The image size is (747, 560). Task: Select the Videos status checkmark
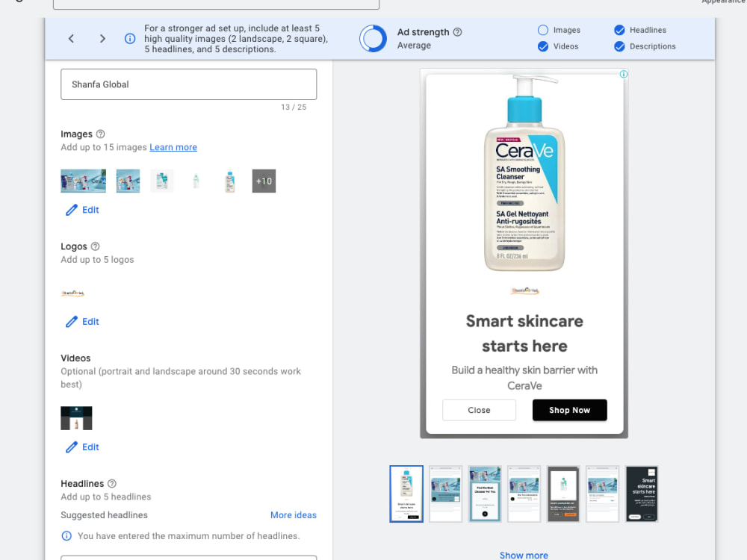[542, 46]
